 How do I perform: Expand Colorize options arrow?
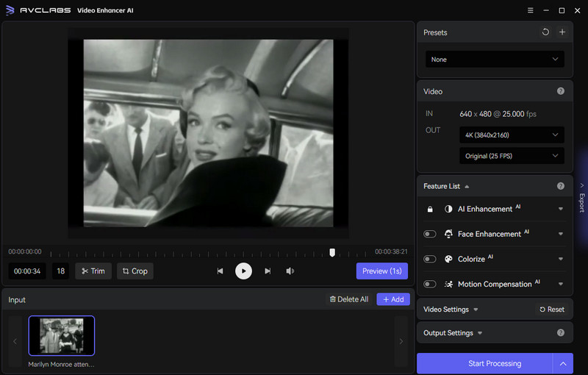coord(561,259)
